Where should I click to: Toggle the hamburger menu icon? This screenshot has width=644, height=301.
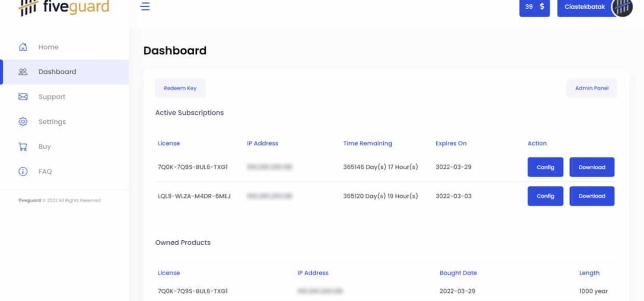click(145, 6)
